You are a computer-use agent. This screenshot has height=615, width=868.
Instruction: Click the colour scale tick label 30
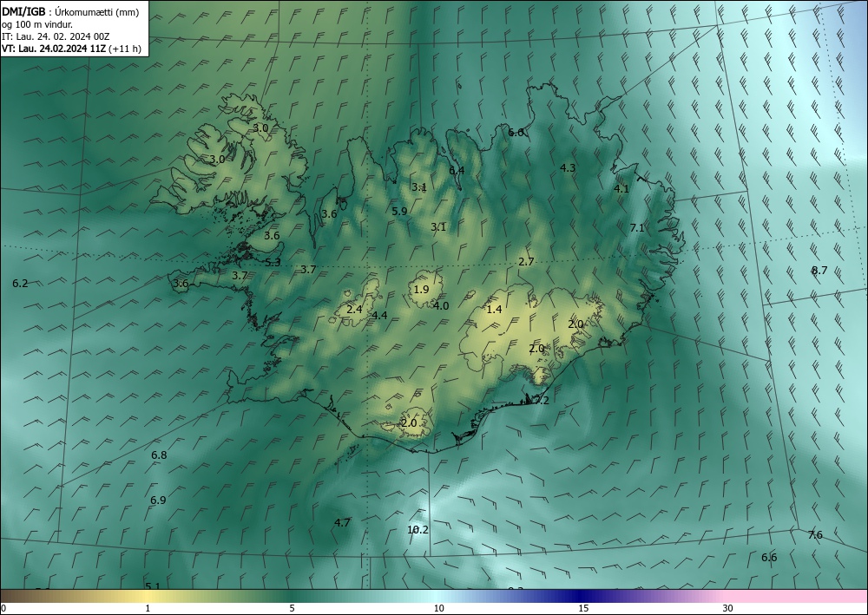728,608
